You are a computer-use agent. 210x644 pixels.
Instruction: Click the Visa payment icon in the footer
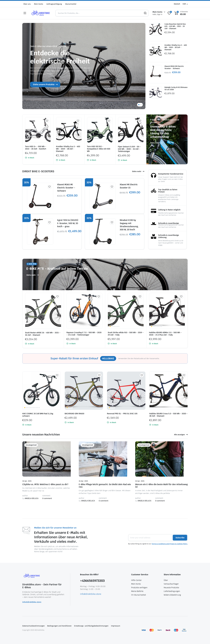point(144,630)
